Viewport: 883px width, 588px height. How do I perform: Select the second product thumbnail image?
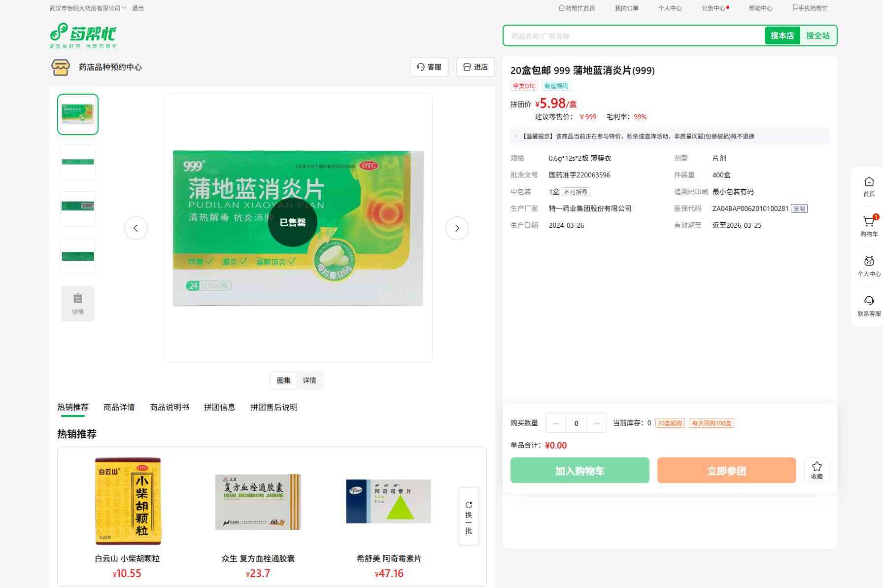click(x=78, y=162)
